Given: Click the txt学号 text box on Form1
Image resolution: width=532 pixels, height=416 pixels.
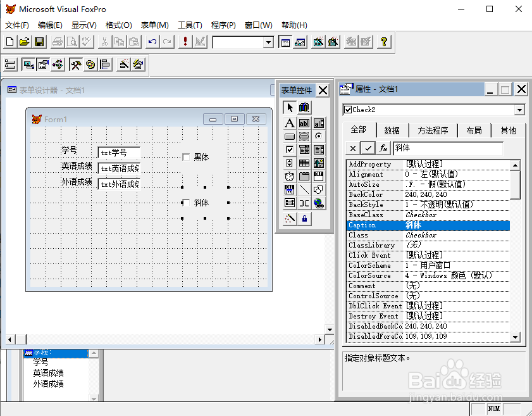Looking at the screenshot, I should click(119, 153).
